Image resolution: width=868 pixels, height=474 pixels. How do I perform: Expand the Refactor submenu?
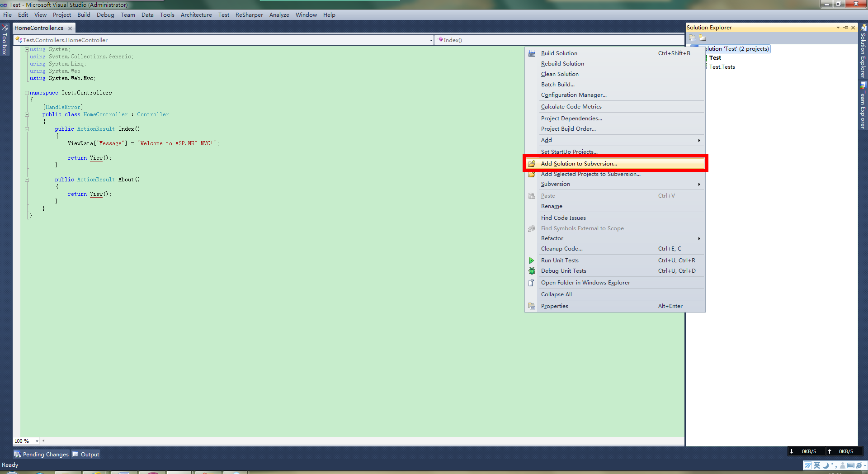tap(615, 238)
